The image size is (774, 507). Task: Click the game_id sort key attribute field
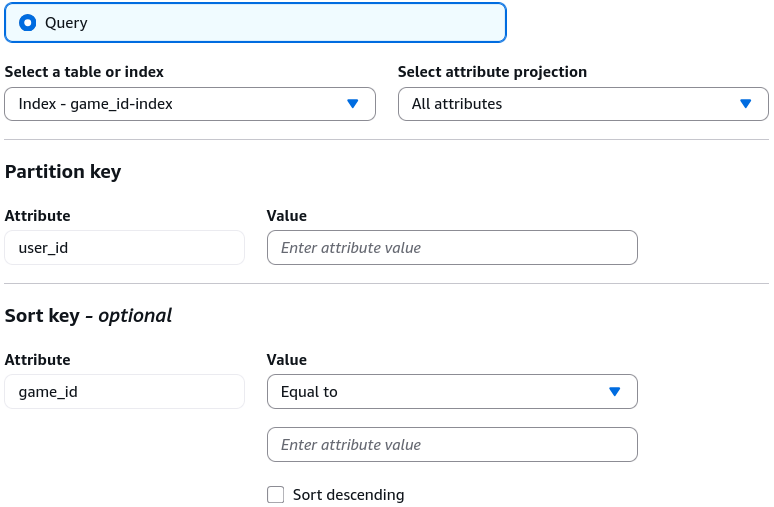(x=124, y=392)
